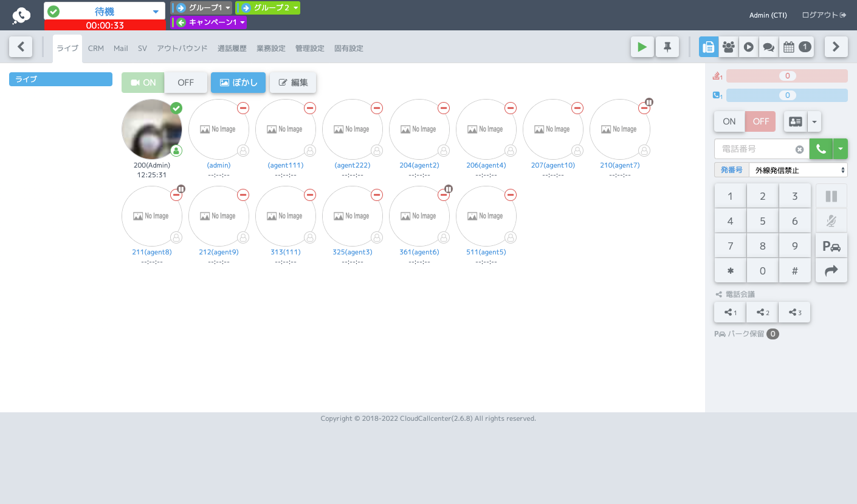This screenshot has height=504, width=857.
Task: Click the pushpin icon button
Action: click(667, 47)
